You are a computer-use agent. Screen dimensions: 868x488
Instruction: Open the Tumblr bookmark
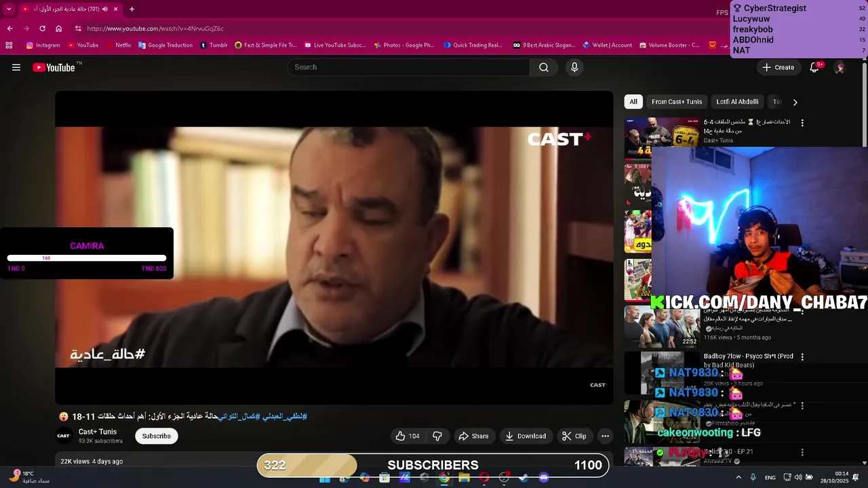click(213, 45)
